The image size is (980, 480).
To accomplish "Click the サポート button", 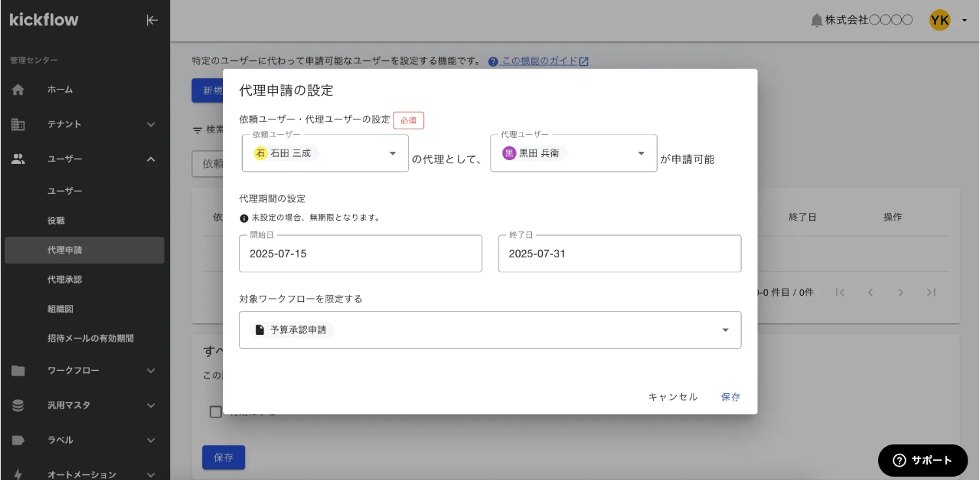I will click(923, 460).
